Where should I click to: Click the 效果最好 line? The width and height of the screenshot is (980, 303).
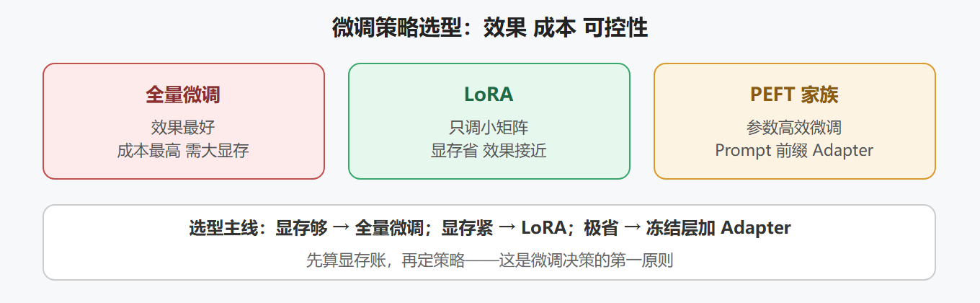click(183, 128)
